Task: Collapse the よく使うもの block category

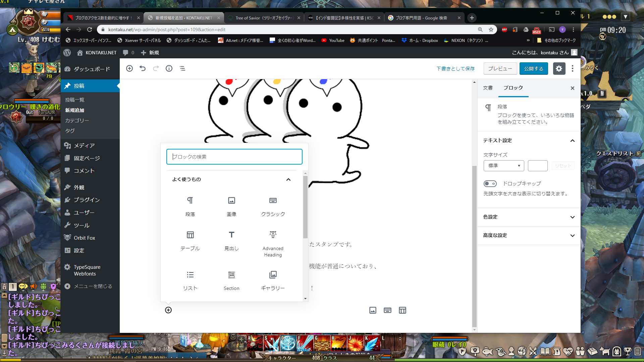Action: [231, 179]
